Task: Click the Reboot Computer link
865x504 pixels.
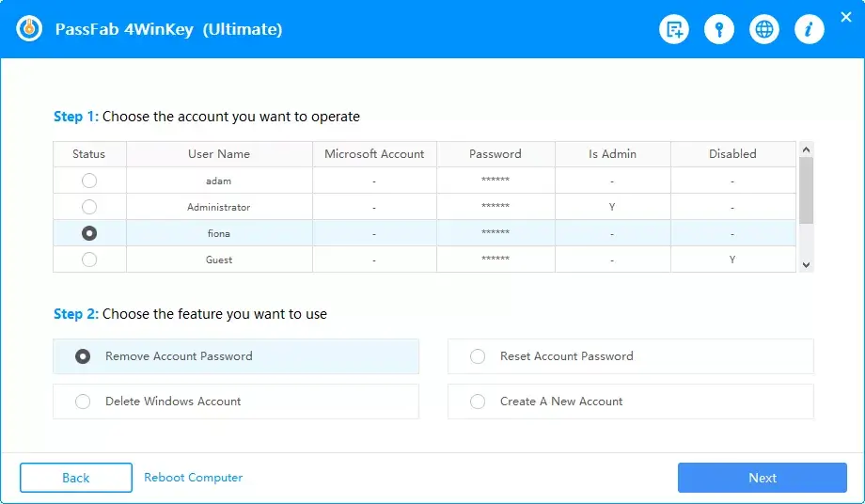Action: [193, 478]
